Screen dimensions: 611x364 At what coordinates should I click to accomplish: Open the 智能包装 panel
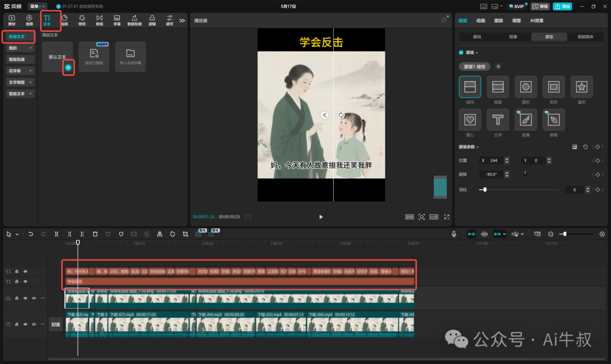[135, 20]
